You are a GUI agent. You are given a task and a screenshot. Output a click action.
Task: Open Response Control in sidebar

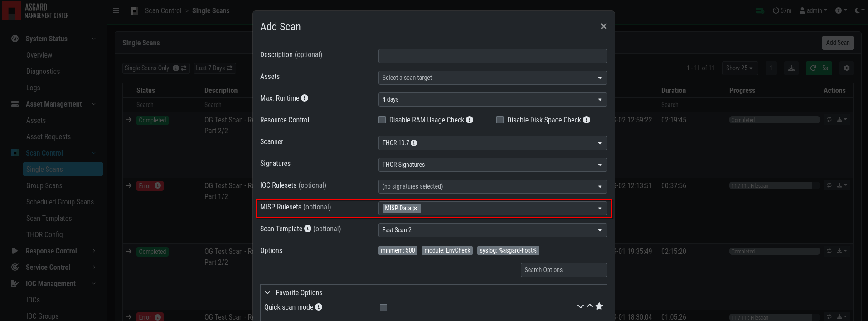coord(53,251)
